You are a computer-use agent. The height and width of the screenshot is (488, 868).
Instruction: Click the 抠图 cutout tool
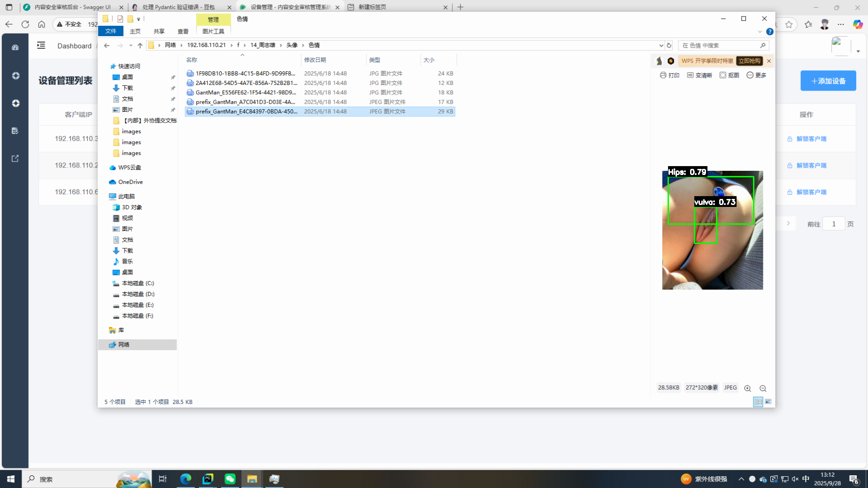point(730,75)
